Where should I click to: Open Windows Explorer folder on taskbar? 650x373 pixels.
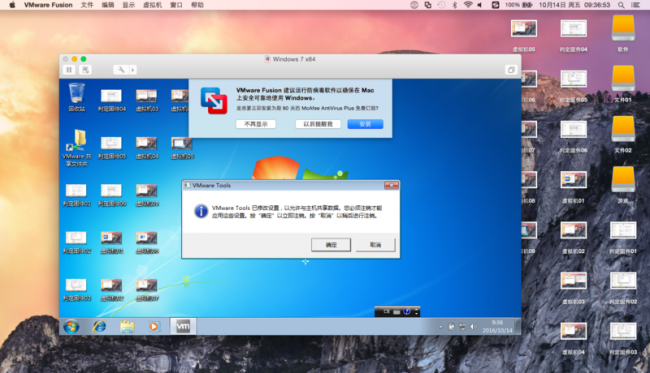coord(127,327)
